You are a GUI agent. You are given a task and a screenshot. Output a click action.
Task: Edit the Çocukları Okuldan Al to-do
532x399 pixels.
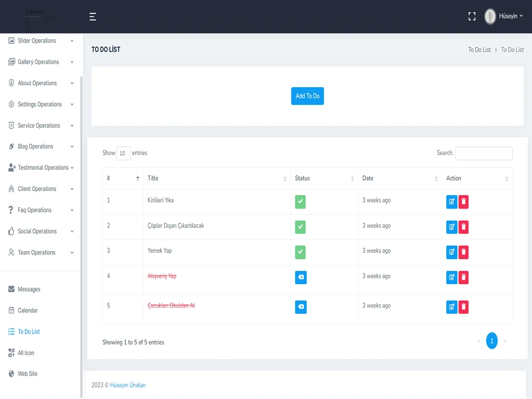point(452,307)
